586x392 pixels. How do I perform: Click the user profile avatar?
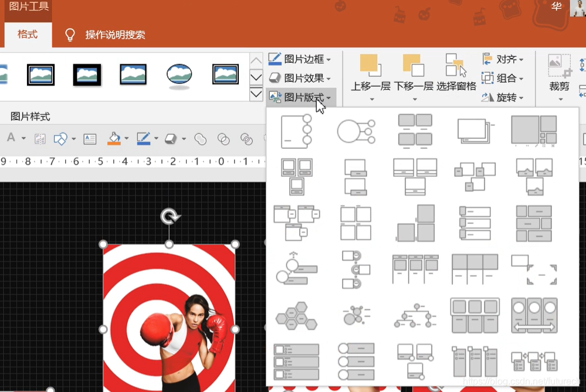tap(578, 8)
